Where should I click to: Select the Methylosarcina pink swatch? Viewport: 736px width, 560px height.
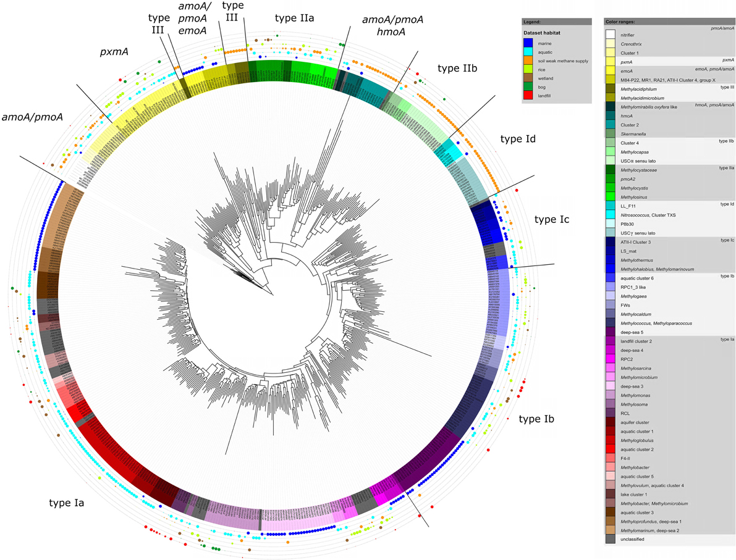[x=610, y=368]
